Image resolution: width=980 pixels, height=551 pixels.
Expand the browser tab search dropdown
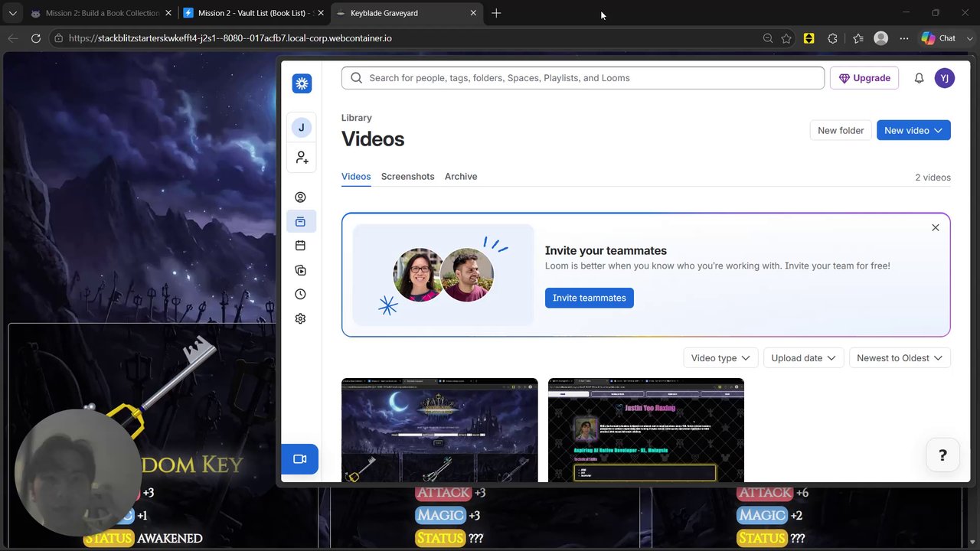coord(12,13)
